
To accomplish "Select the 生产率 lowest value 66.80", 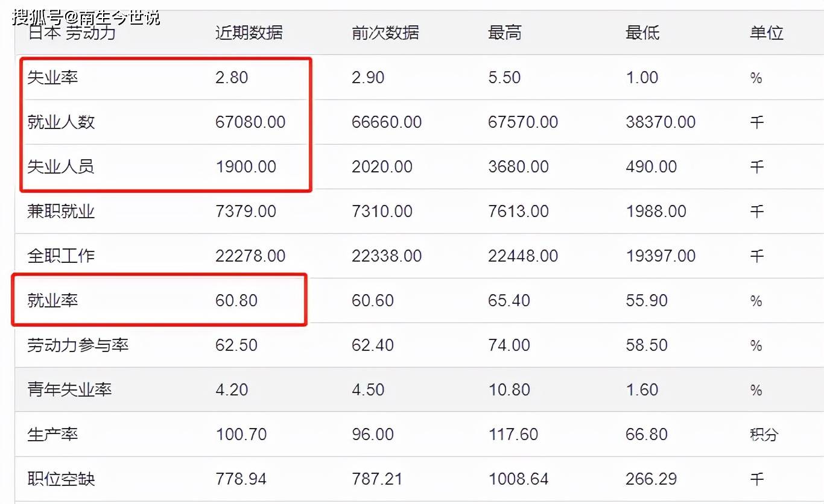I will (647, 435).
